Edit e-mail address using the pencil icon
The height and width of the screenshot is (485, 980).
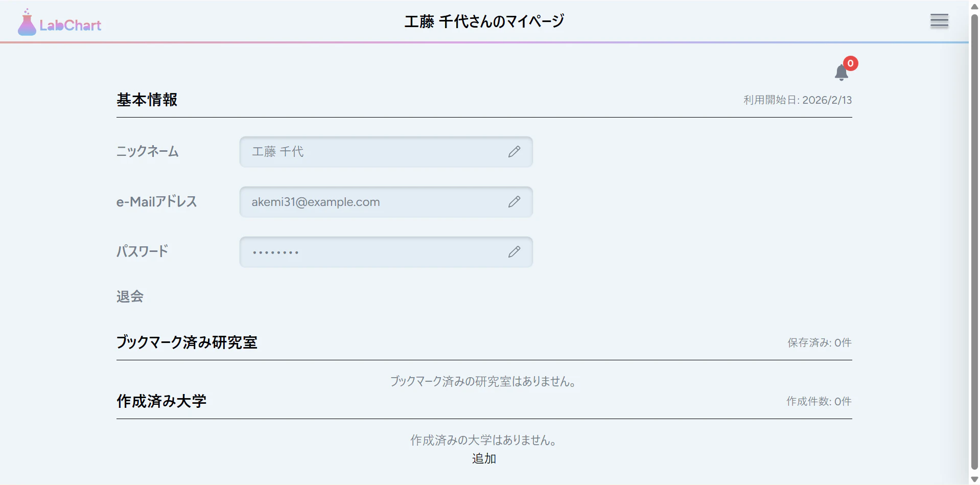tap(514, 201)
